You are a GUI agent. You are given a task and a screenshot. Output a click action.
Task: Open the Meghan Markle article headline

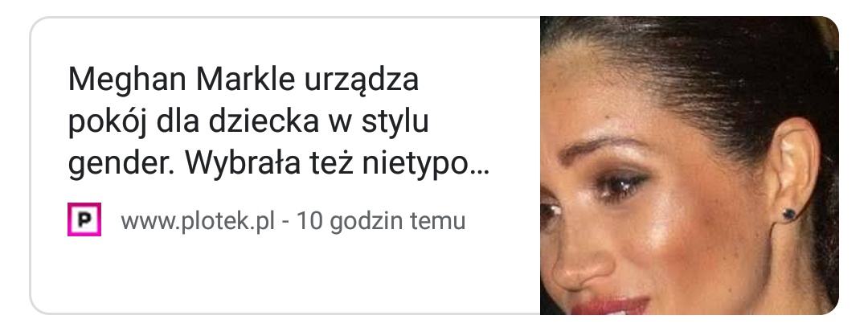point(278,121)
